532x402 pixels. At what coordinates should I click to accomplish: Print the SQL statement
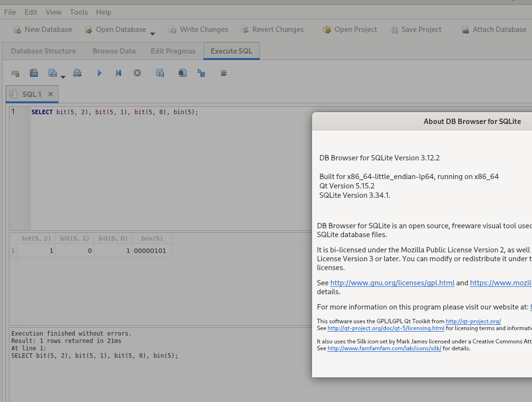(x=77, y=73)
